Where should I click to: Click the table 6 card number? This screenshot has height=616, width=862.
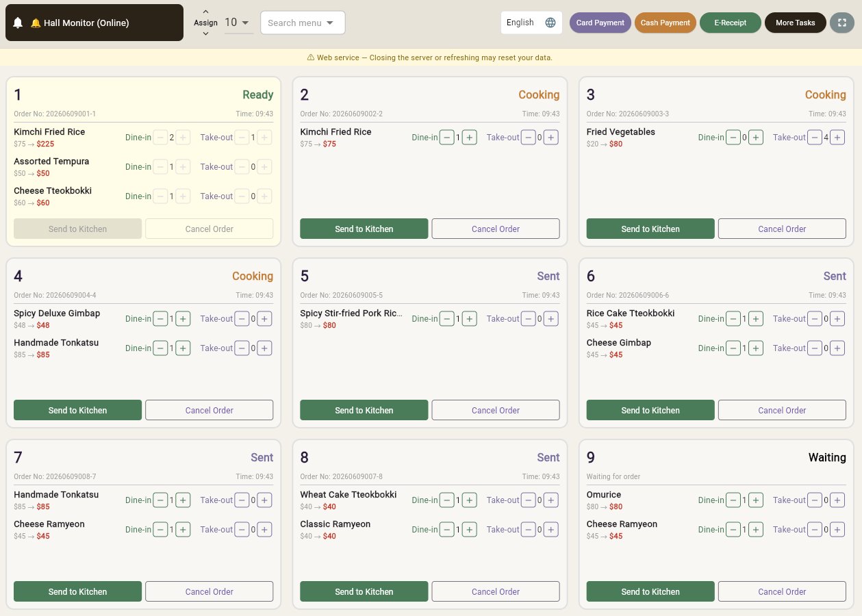pos(591,276)
